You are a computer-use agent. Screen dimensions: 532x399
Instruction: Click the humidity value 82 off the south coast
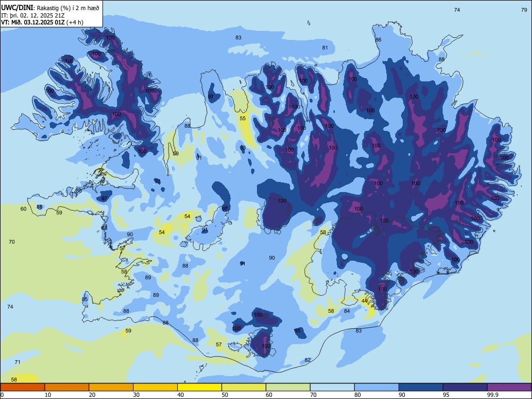click(307, 360)
